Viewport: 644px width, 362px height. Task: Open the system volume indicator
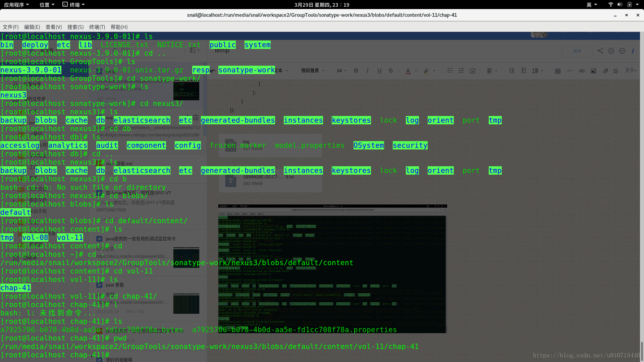coord(620,5)
